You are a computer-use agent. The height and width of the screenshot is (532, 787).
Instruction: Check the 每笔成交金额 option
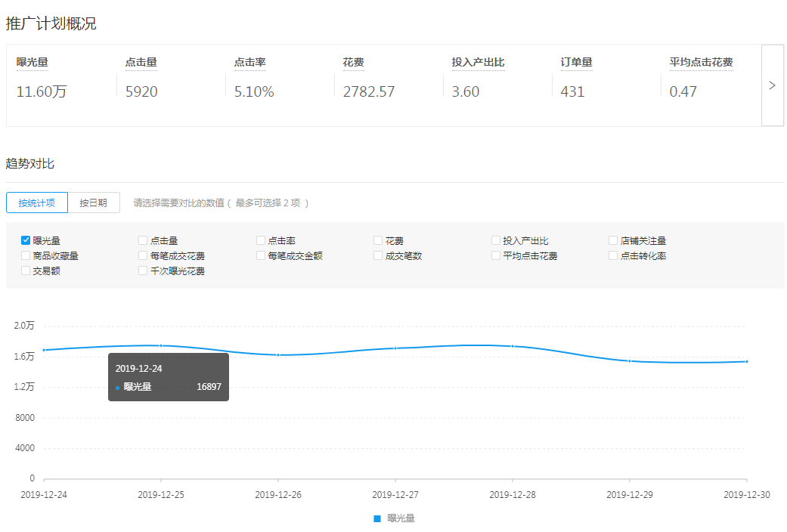point(261,255)
